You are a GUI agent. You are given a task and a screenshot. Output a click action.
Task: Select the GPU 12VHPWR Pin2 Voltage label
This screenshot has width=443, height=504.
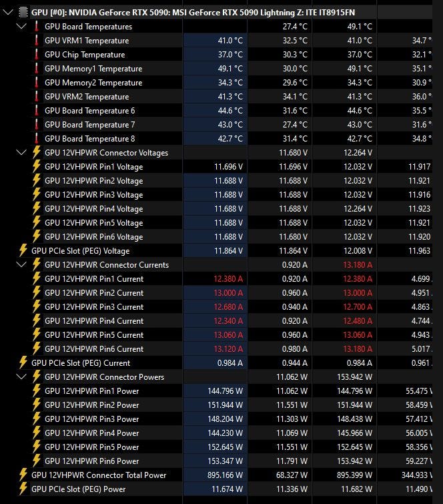coord(94,181)
